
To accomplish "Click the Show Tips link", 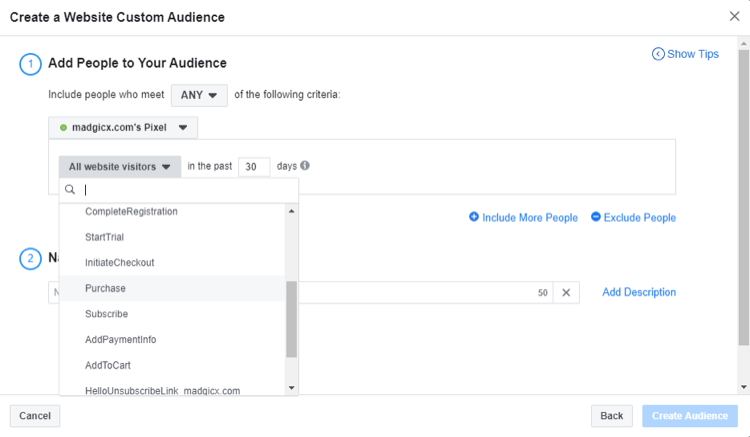I will point(685,54).
